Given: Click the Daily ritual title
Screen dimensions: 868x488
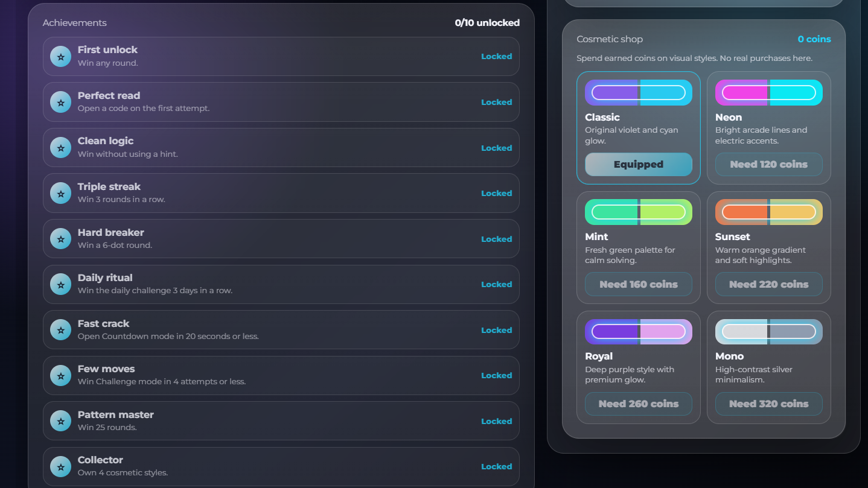Looking at the screenshot, I should [x=105, y=278].
